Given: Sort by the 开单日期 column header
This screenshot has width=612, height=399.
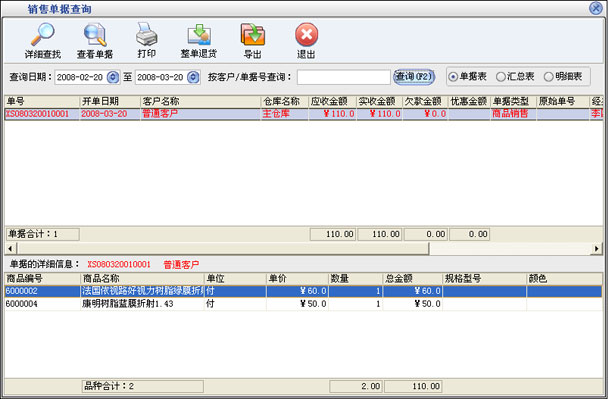Looking at the screenshot, I should coord(110,102).
